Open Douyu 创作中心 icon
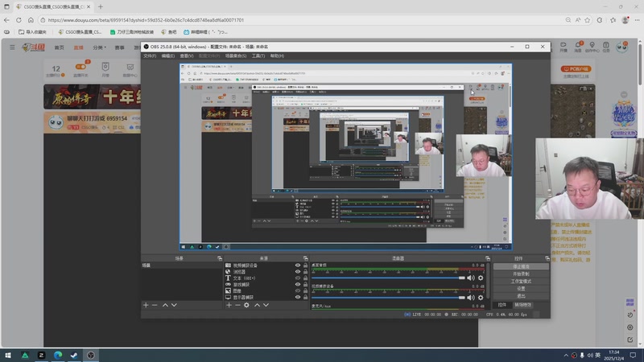The width and height of the screenshot is (644, 362). click(x=592, y=47)
